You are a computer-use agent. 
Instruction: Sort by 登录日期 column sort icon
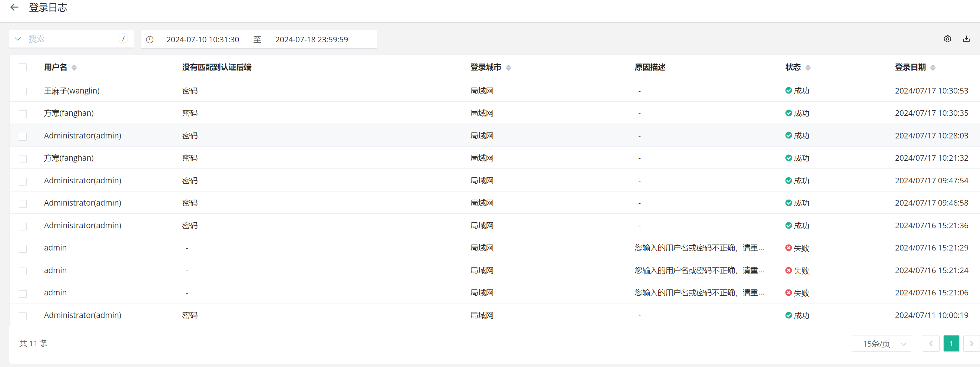pos(933,68)
